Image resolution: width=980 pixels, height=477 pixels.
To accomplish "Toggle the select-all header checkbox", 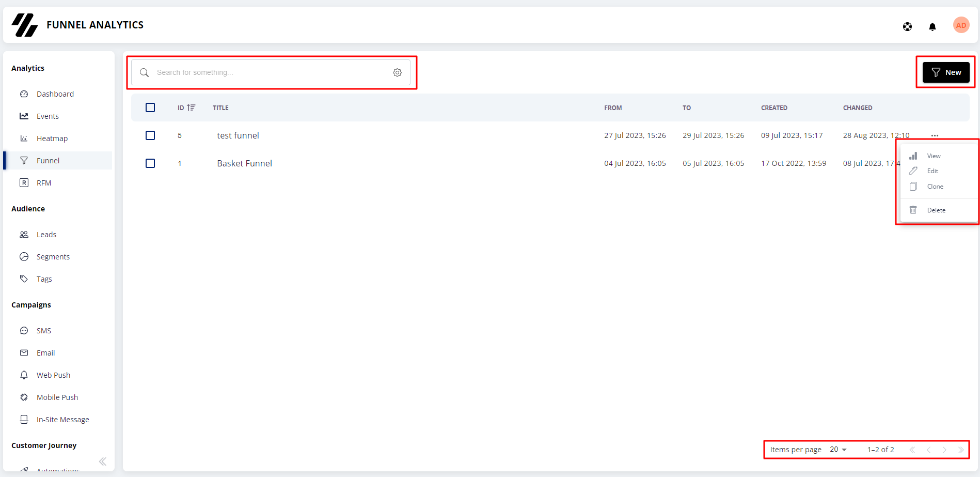I will pyautogui.click(x=150, y=107).
